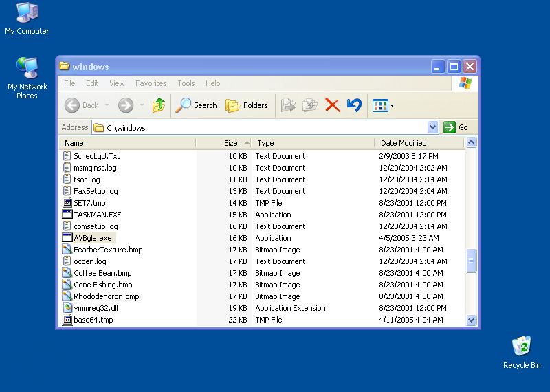
Task: Open the Back button history dropdown arrow
Action: (x=105, y=105)
